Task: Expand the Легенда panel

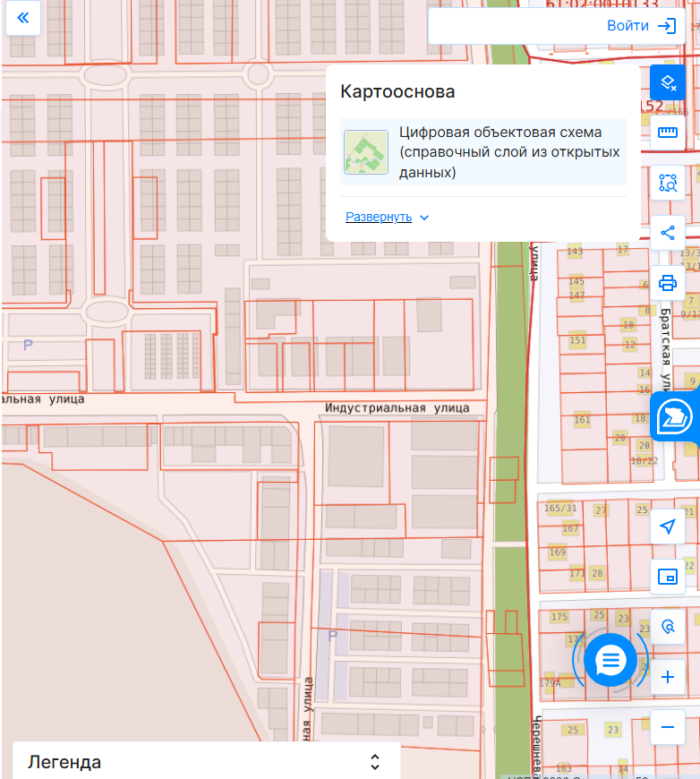Action: point(375,762)
